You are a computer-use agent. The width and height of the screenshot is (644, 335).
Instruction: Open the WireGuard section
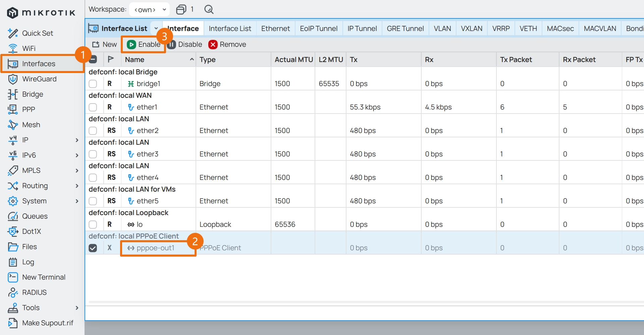pyautogui.click(x=39, y=79)
